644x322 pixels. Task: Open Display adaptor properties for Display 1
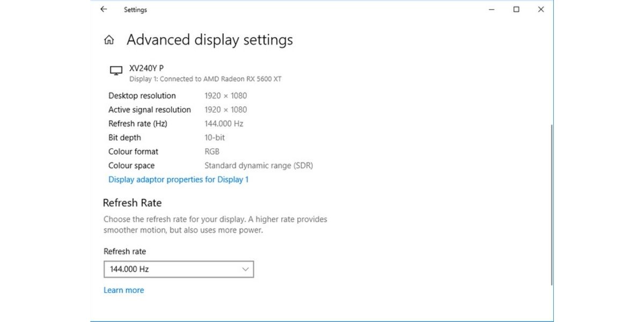point(178,179)
